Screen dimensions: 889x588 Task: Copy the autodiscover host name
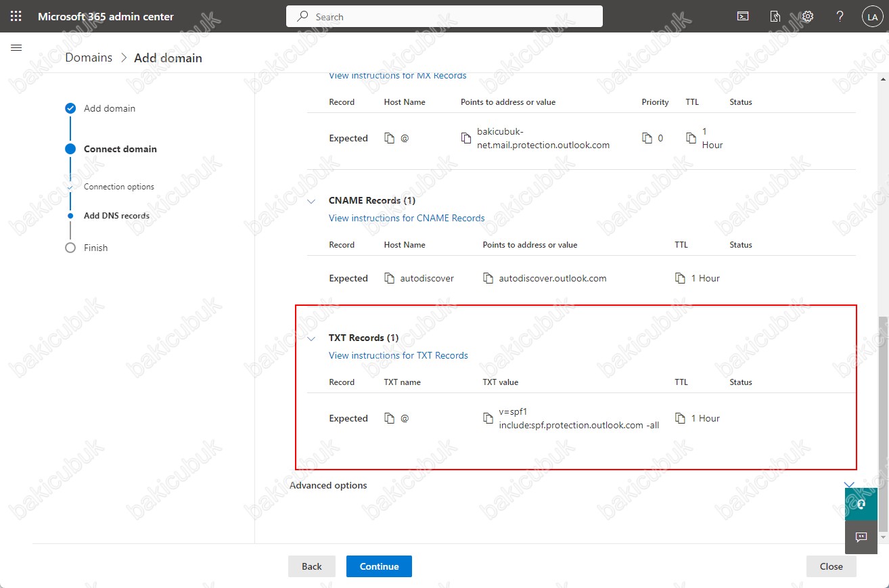tap(389, 278)
